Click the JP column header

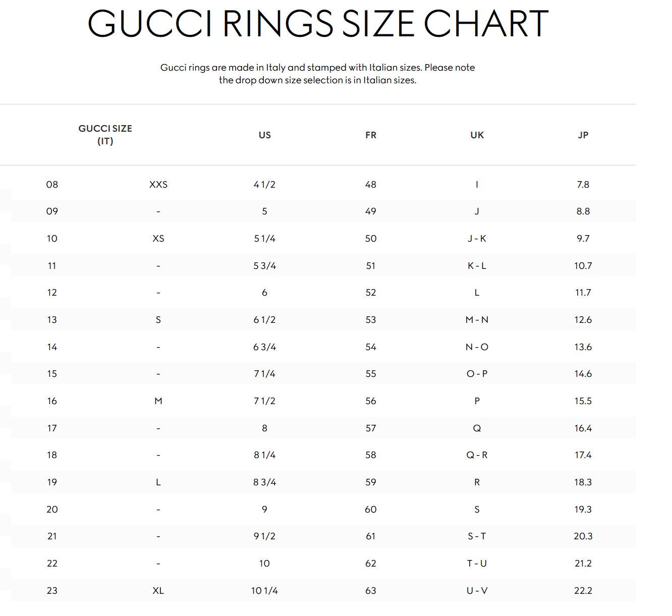[x=583, y=135]
